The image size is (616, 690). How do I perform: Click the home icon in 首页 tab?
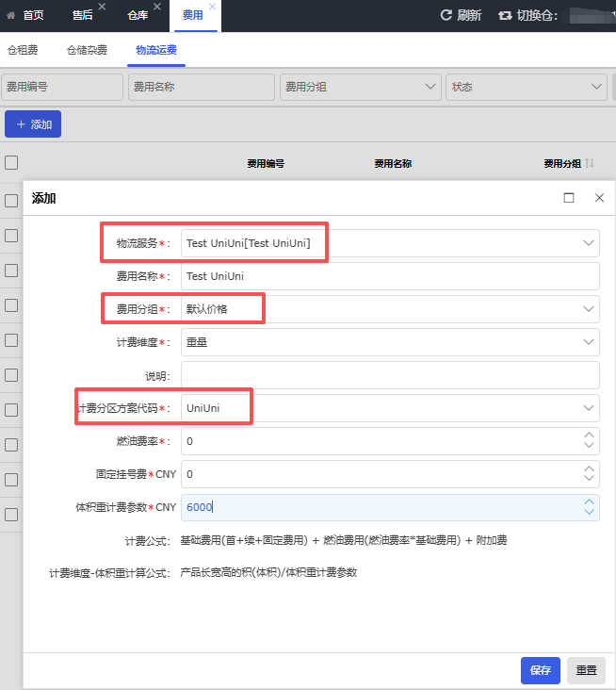11,15
